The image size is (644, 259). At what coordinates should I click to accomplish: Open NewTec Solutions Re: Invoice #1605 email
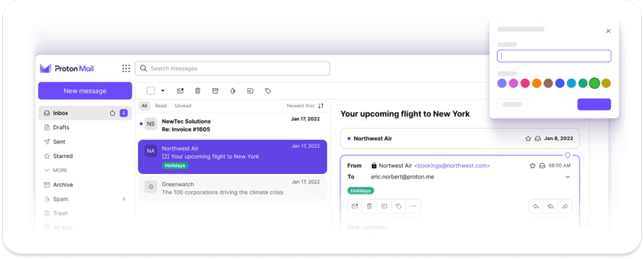tap(232, 126)
